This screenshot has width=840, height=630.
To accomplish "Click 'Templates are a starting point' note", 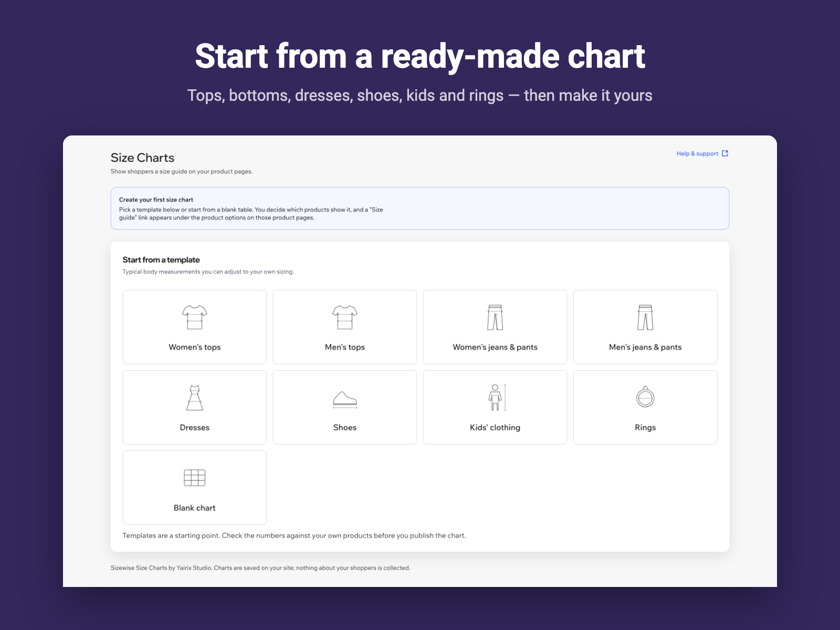I will [294, 535].
